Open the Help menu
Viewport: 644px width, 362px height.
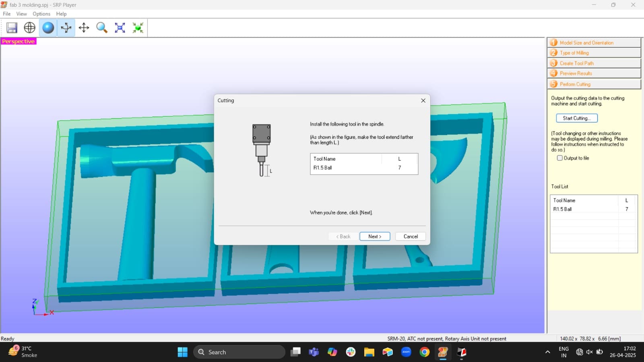pos(61,14)
